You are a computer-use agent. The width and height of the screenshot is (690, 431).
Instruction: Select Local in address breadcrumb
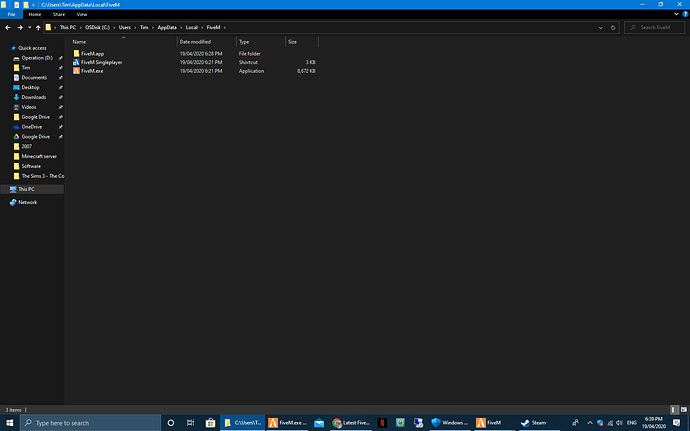pos(191,27)
